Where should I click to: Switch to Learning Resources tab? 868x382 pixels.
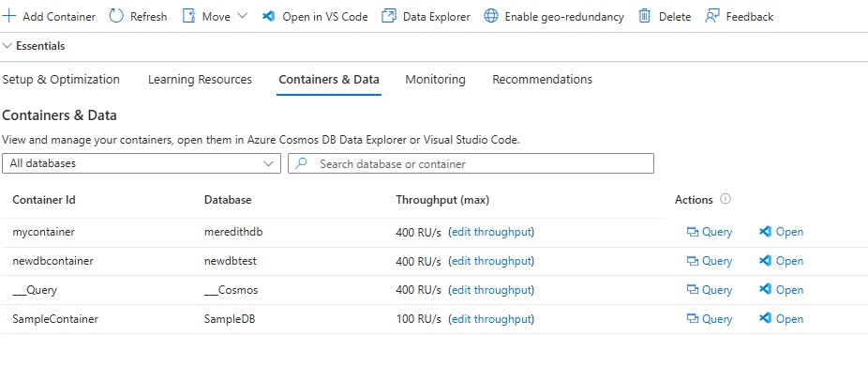[200, 79]
